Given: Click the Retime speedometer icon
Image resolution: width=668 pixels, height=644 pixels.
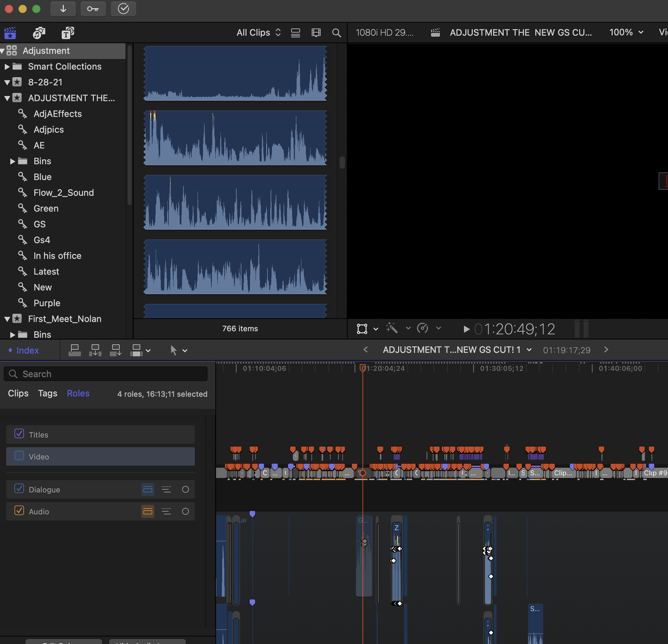Looking at the screenshot, I should [x=423, y=329].
